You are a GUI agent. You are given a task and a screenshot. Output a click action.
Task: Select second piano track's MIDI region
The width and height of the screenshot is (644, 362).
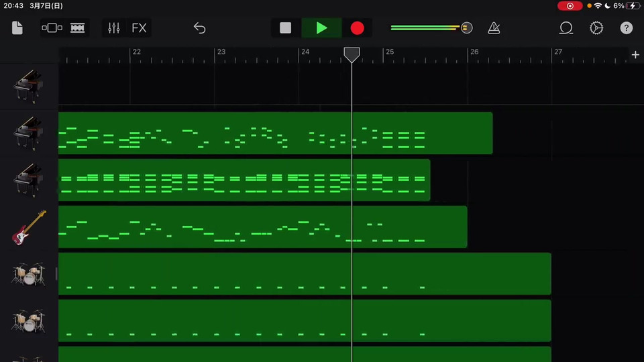(x=275, y=133)
